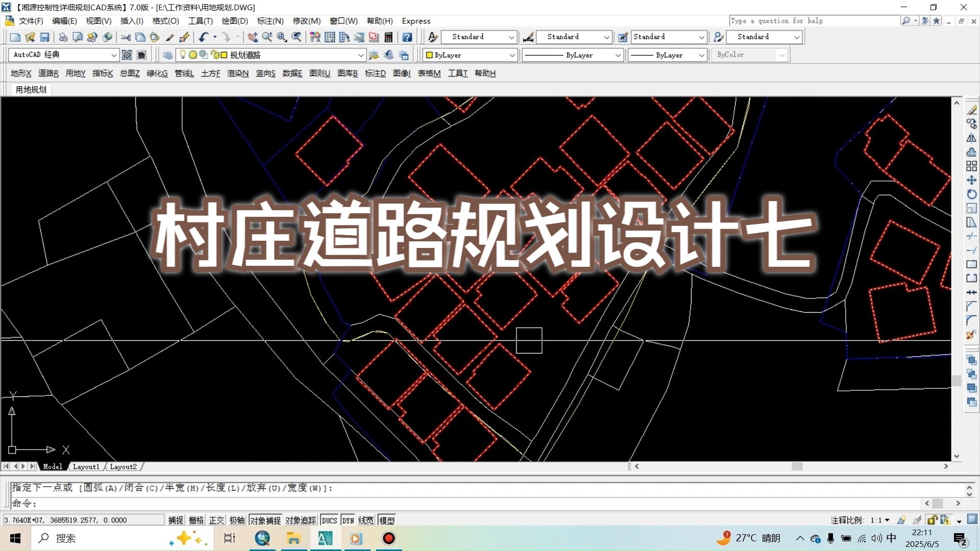Switch to the Layout1 tab

pos(86,466)
